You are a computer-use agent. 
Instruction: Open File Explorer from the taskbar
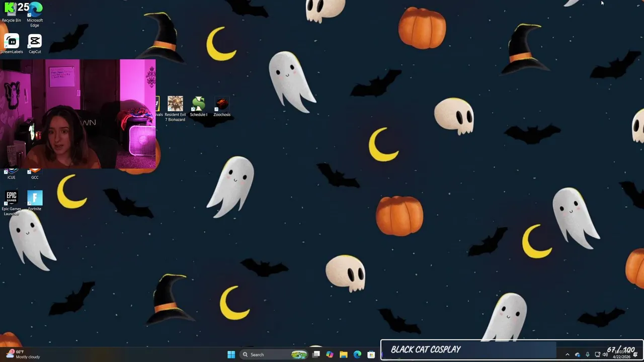click(344, 354)
